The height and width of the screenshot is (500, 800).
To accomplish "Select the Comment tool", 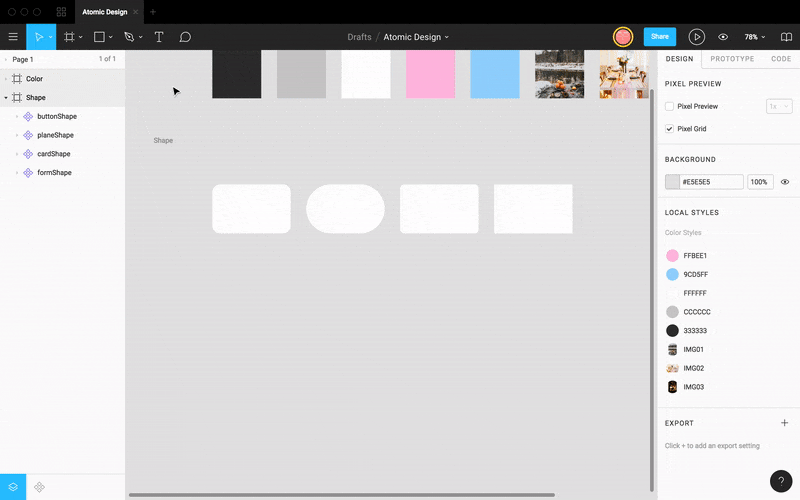I will [x=185, y=37].
